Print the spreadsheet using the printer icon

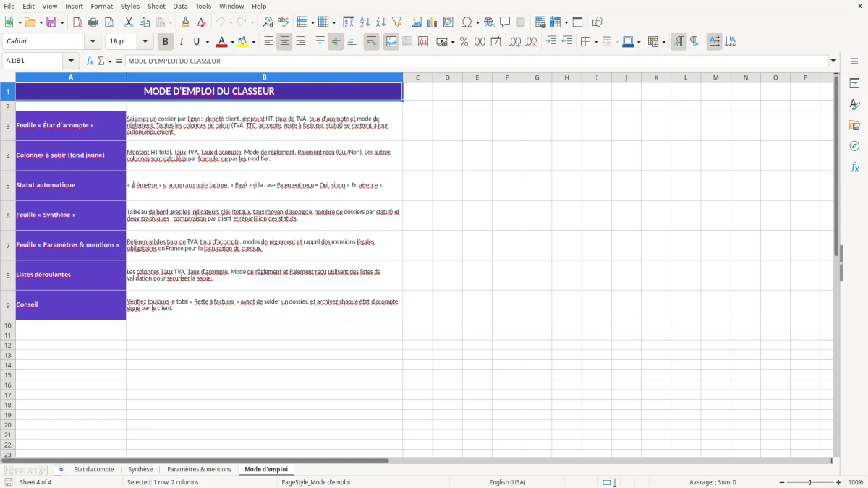[93, 22]
